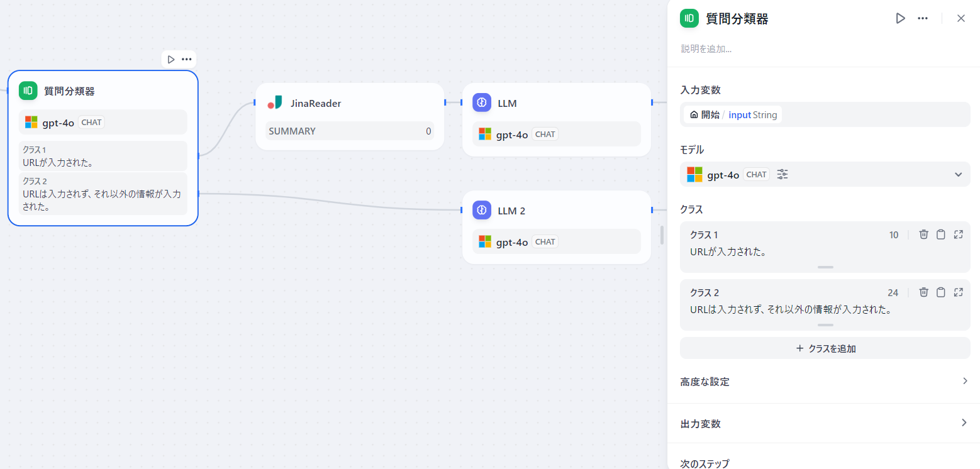Screen dimensions: 980x469
Task: Click the panel's left edge resize handle
Action: [x=662, y=235]
